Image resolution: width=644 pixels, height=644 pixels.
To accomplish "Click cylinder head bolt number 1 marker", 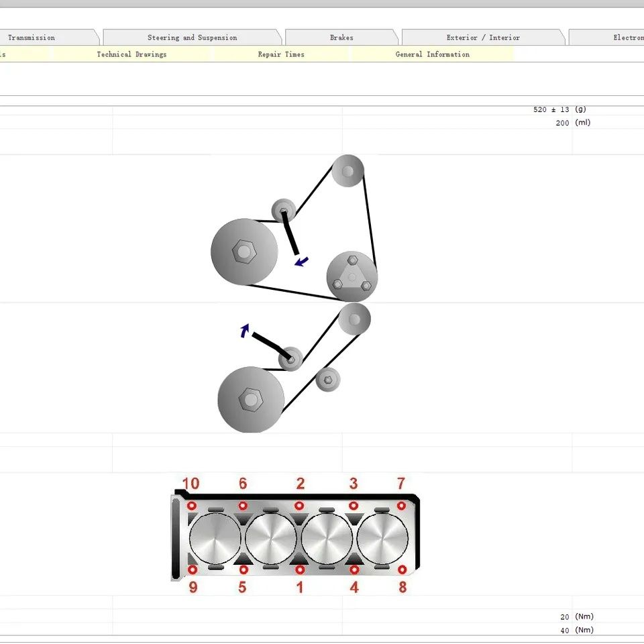I will (300, 570).
